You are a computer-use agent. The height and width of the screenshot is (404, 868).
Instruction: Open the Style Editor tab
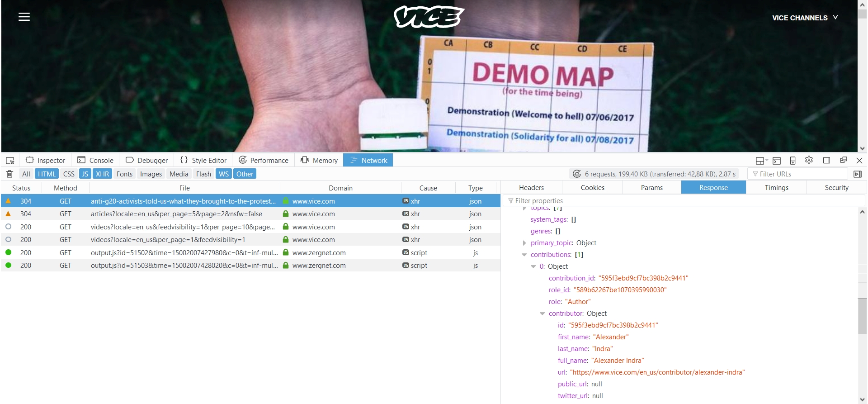pyautogui.click(x=203, y=161)
